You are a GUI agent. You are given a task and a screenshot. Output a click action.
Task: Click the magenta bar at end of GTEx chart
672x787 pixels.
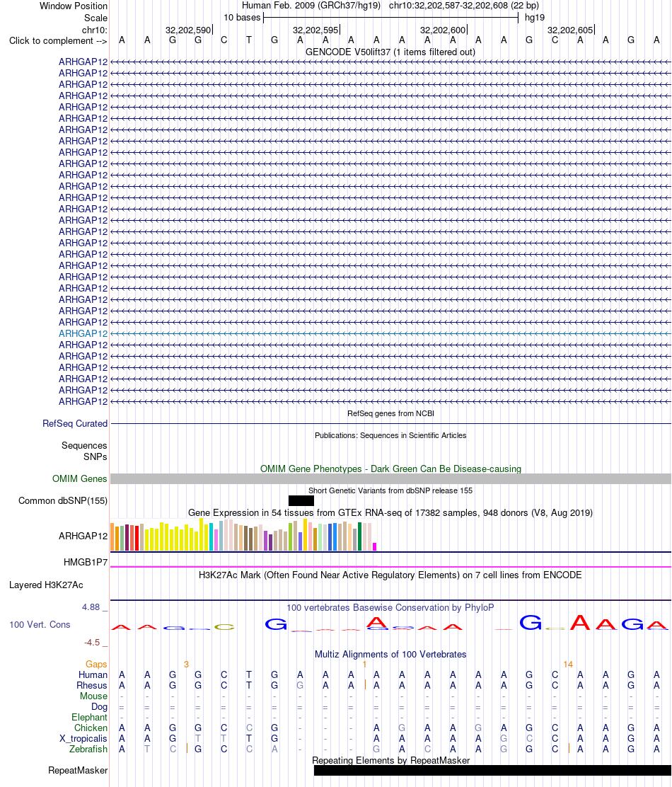point(375,546)
